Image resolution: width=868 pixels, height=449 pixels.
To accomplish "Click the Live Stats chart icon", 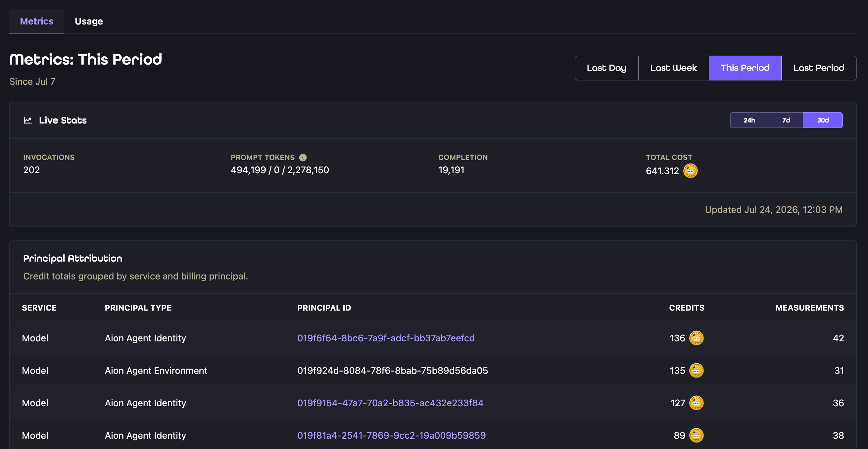I will pos(27,120).
